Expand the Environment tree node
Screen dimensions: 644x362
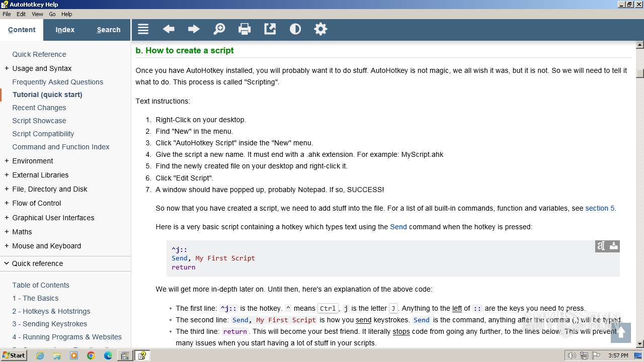click(7, 161)
